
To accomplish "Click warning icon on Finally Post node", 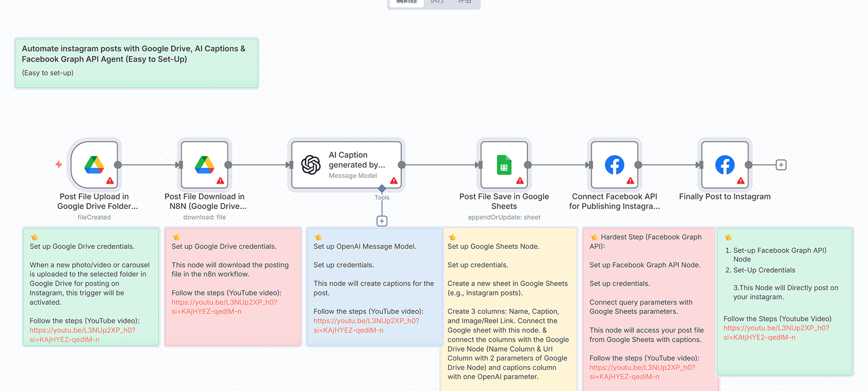I will [x=740, y=181].
